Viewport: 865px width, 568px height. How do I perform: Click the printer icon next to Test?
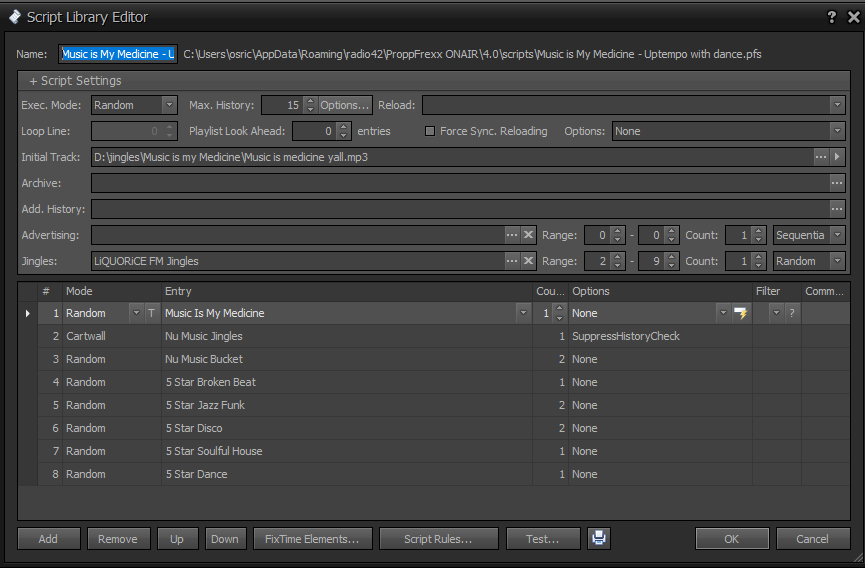coord(599,539)
